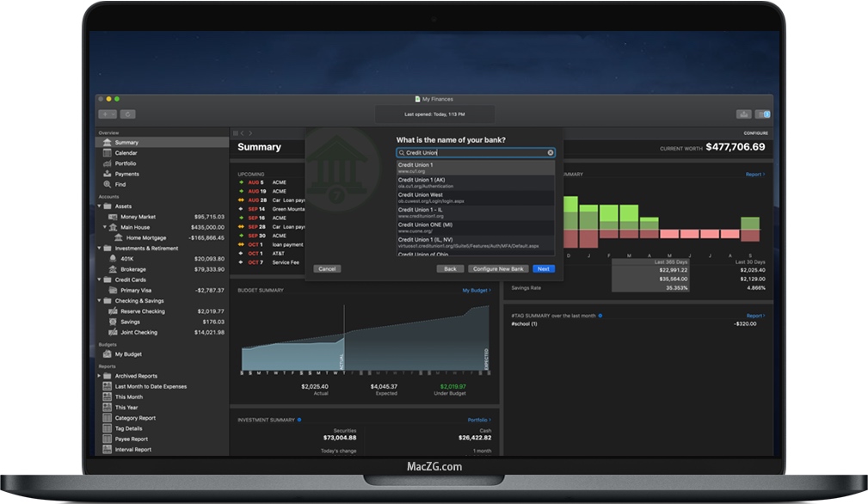Click the back navigation chevron above Summary

click(x=243, y=133)
